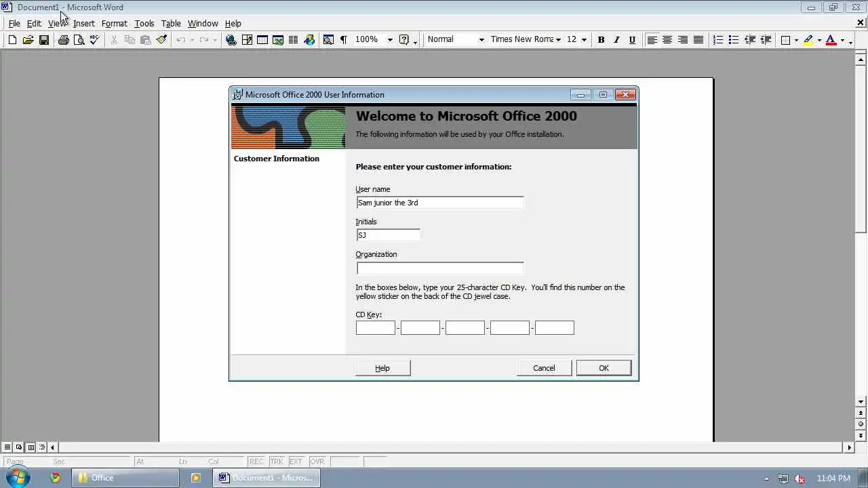The height and width of the screenshot is (488, 868).
Task: Open the Document Map pane
Action: (328, 40)
